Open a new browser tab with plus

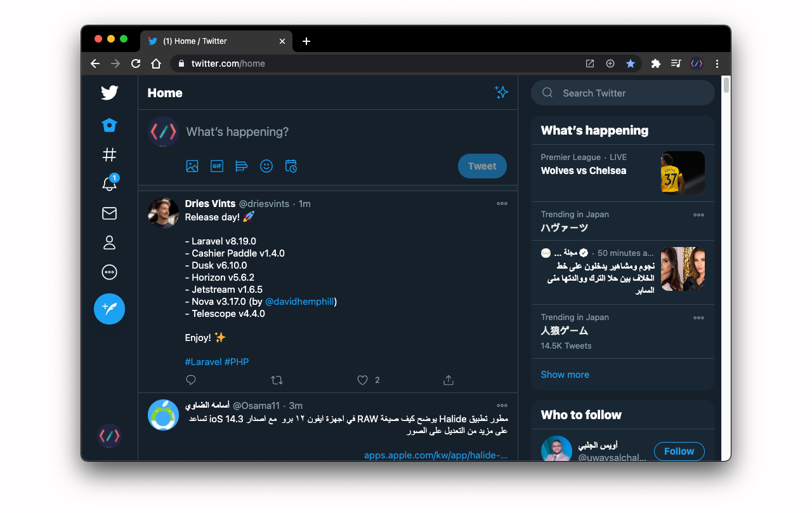(306, 41)
